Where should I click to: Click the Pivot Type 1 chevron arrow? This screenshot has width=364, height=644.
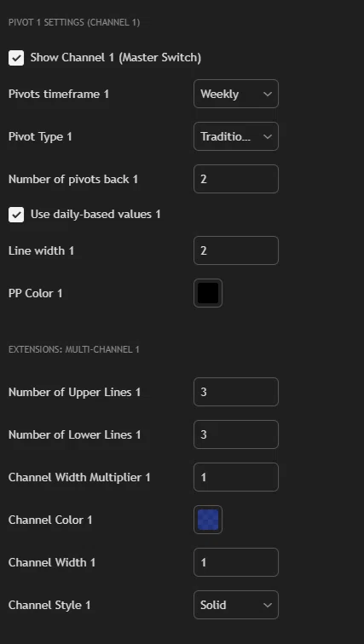click(268, 136)
